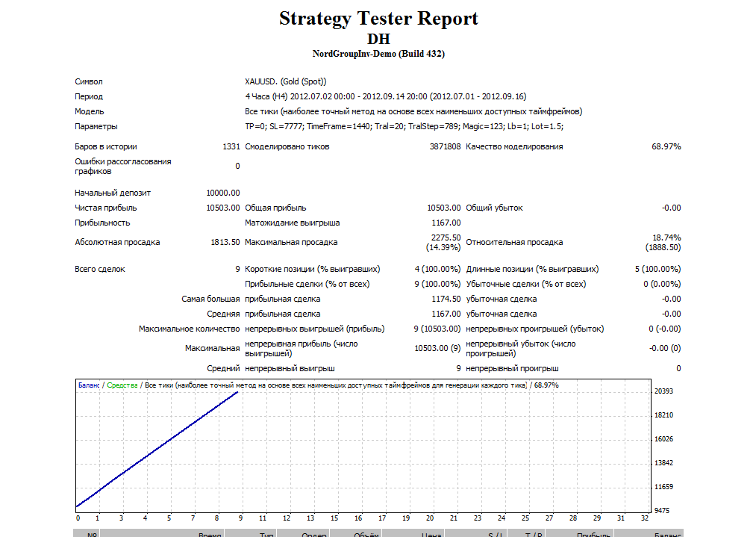Click the Ошибки рассогласования графиков label

pyautogui.click(x=123, y=167)
